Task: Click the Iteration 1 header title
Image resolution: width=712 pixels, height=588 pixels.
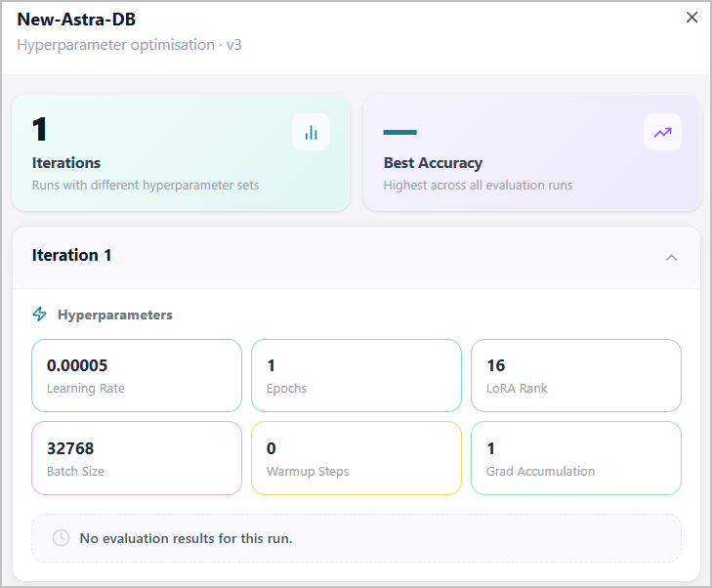Action: pyautogui.click(x=71, y=255)
